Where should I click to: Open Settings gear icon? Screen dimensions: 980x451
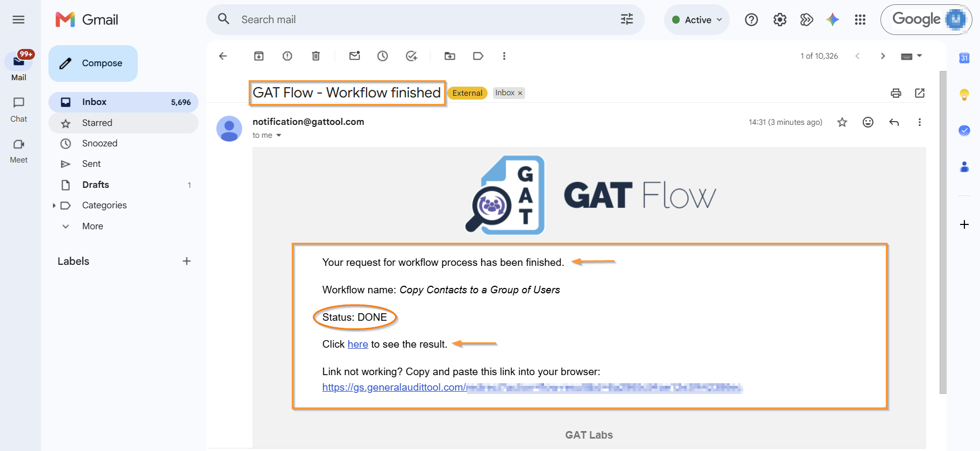[x=780, y=20]
